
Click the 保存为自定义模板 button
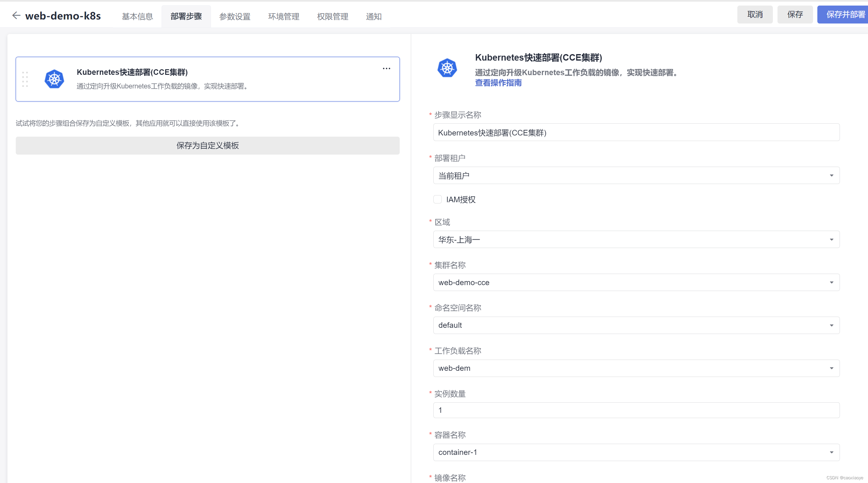click(207, 145)
